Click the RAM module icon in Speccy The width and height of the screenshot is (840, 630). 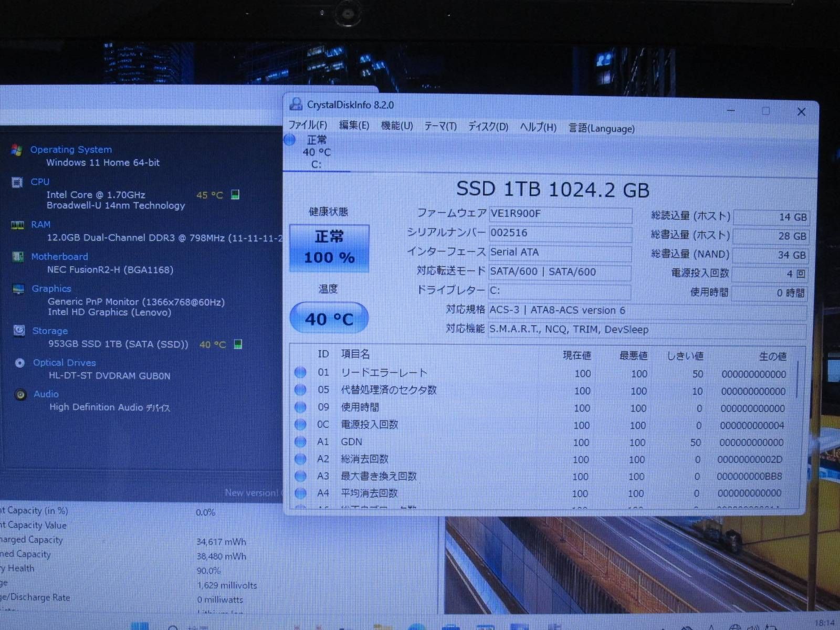pos(17,225)
